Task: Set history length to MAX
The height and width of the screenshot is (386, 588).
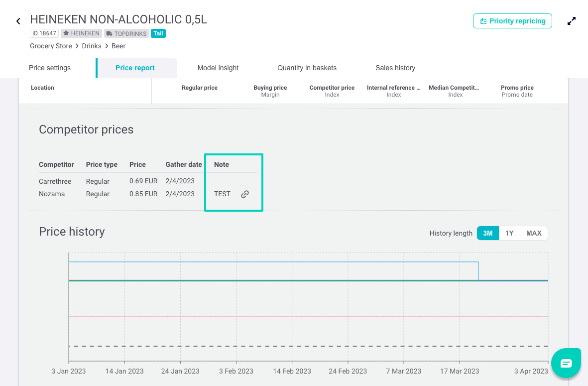Action: [x=534, y=233]
